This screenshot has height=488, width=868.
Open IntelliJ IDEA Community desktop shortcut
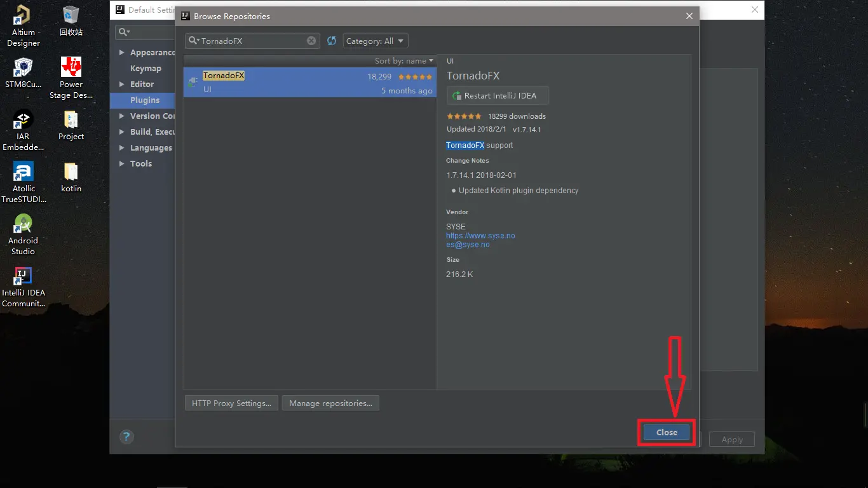point(24,287)
